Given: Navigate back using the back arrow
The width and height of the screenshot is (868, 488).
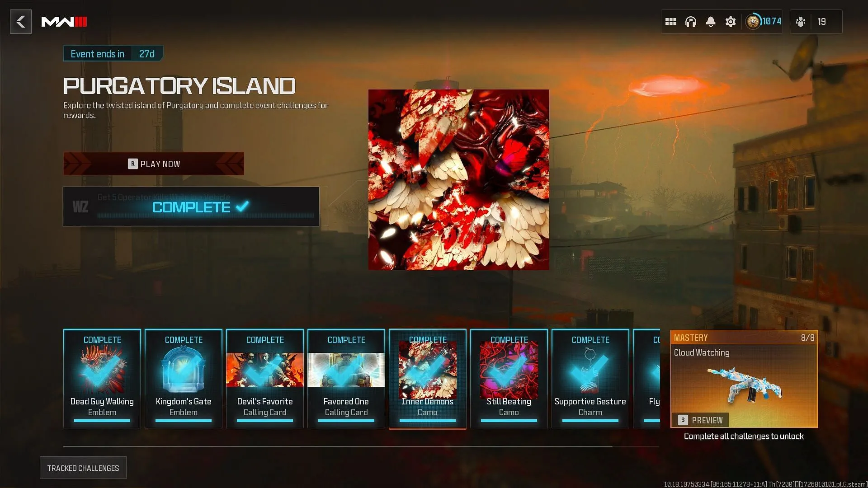Looking at the screenshot, I should [x=21, y=21].
